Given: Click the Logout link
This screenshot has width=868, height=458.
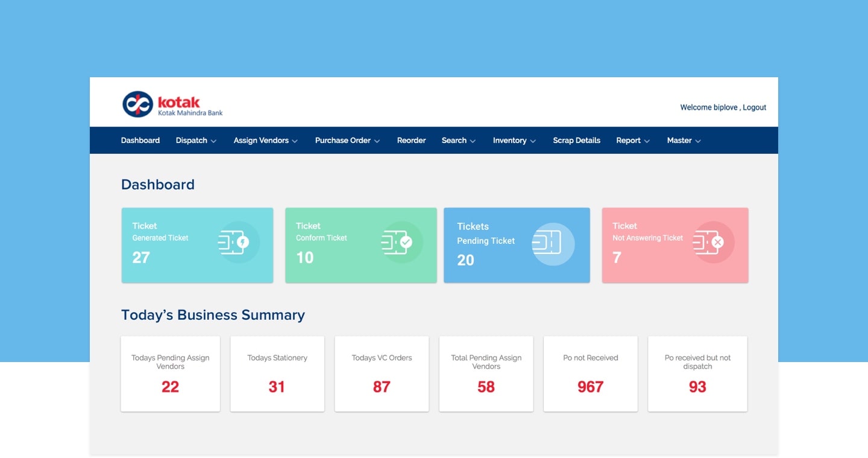Looking at the screenshot, I should (x=755, y=107).
